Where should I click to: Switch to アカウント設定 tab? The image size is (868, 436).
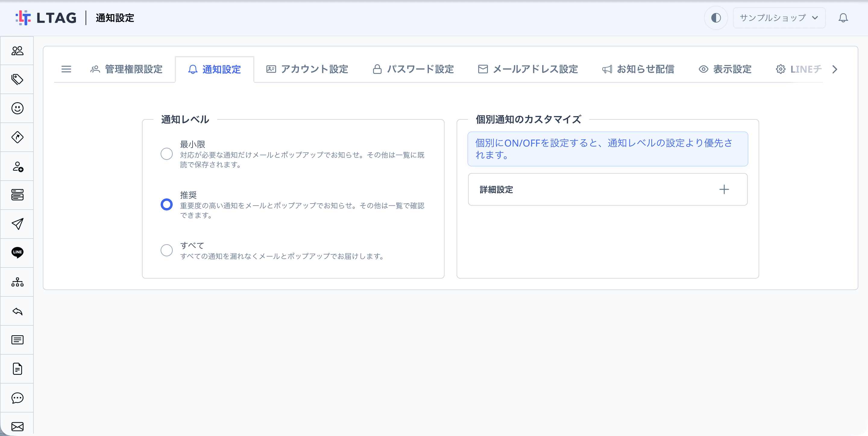click(x=307, y=69)
